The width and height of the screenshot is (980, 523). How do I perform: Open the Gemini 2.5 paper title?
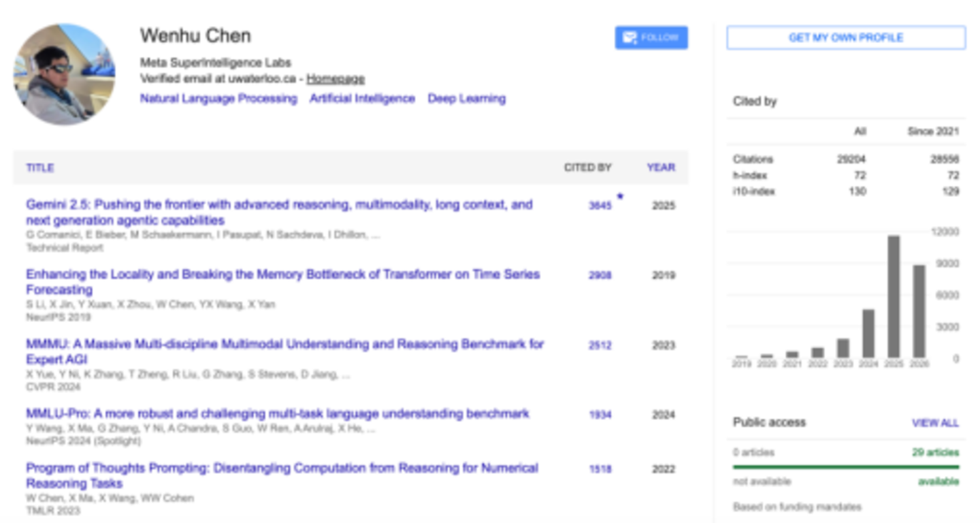click(x=279, y=212)
